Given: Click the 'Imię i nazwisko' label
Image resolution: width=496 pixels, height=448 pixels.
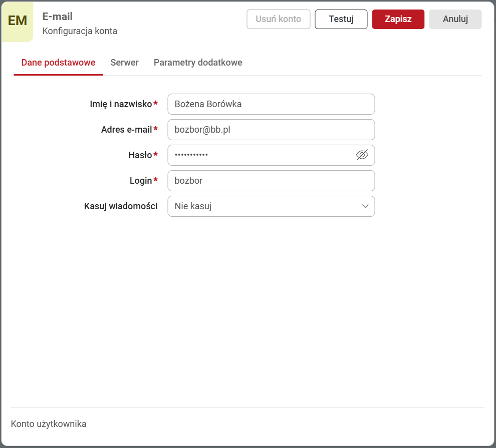Looking at the screenshot, I should 120,104.
